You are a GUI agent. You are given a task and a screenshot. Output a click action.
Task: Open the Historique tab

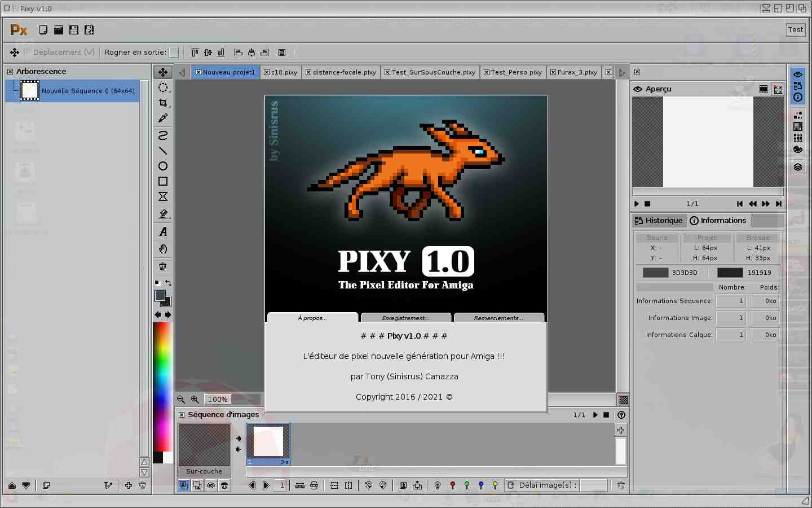tap(659, 221)
